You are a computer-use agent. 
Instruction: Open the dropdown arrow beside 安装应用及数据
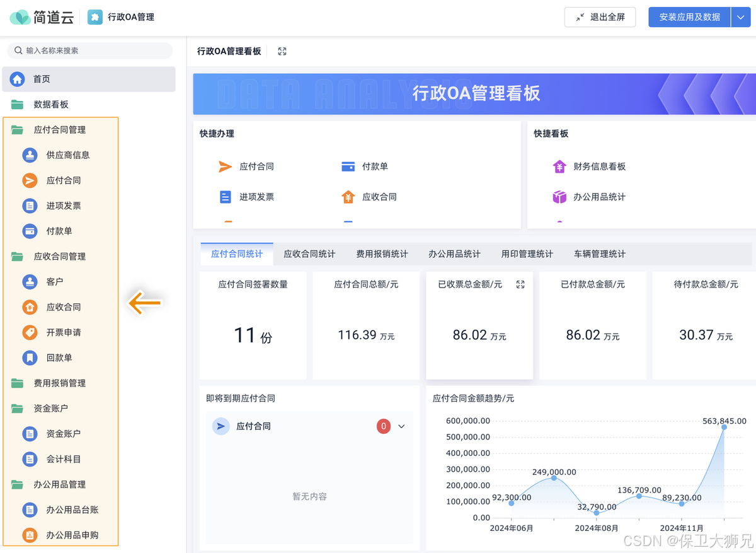coord(740,17)
